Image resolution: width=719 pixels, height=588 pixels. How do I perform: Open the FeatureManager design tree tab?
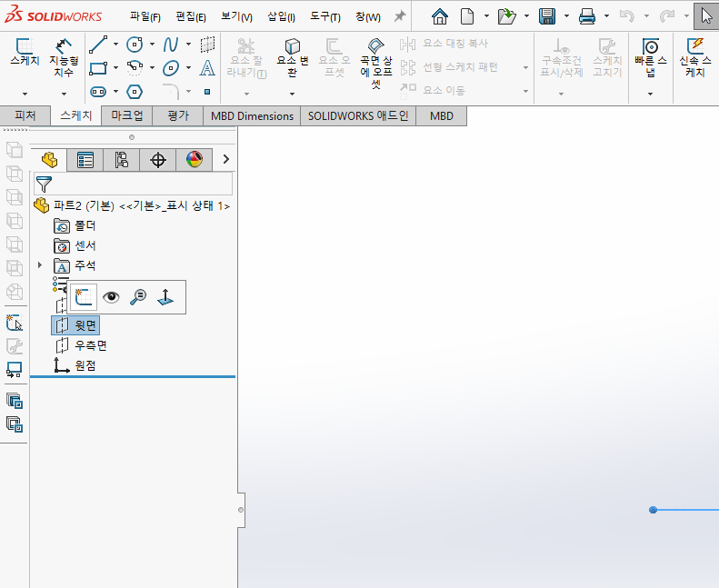click(x=49, y=159)
